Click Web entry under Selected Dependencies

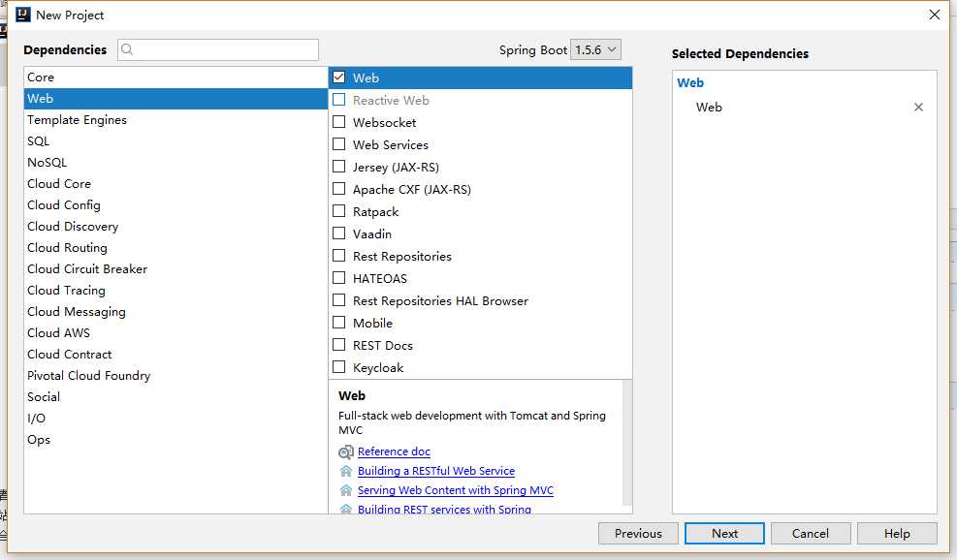(709, 108)
